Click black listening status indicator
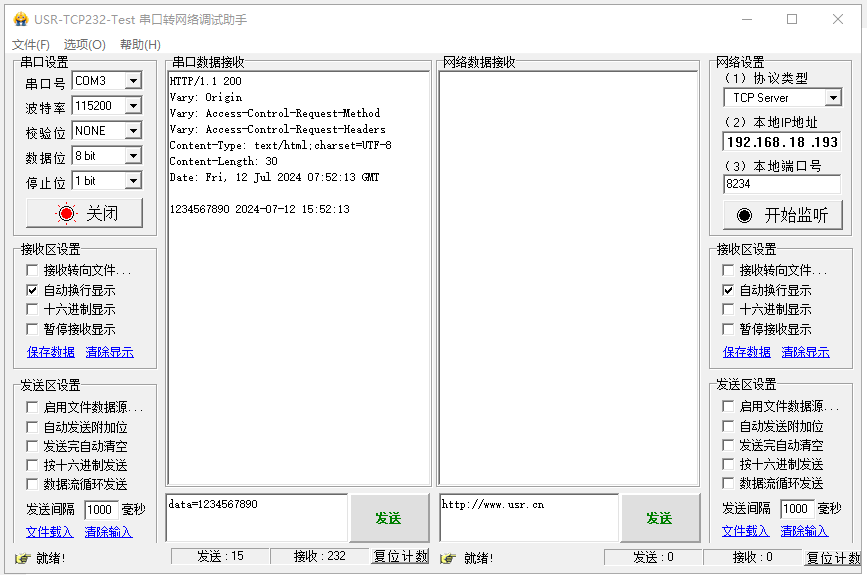The height and width of the screenshot is (575, 867). click(x=744, y=215)
